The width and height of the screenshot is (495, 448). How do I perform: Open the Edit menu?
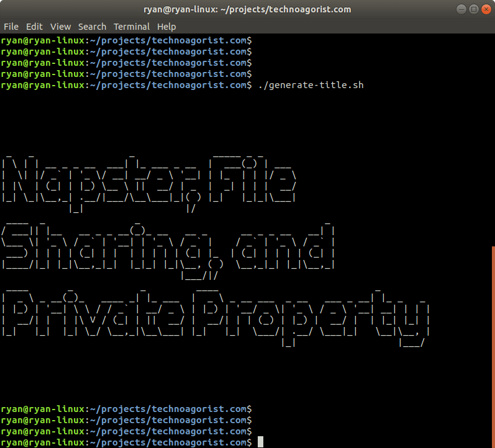34,27
